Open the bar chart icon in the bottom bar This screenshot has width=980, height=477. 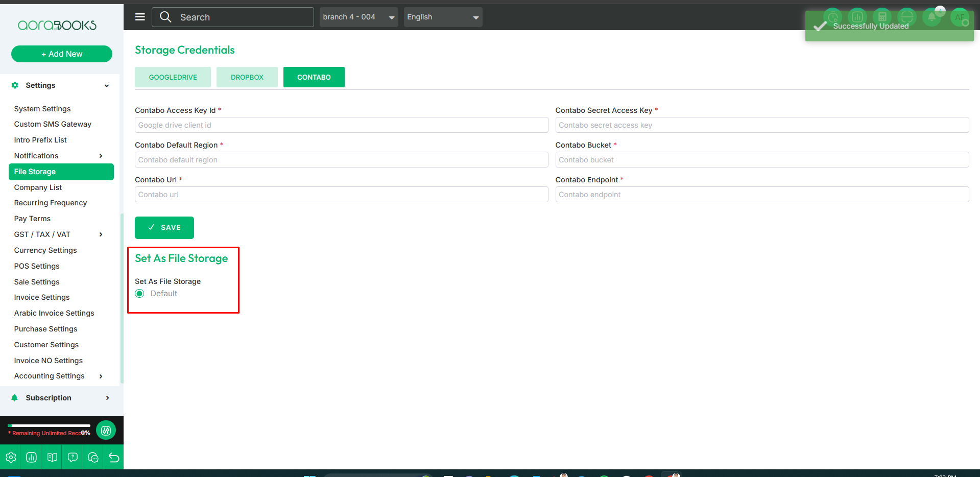31,457
